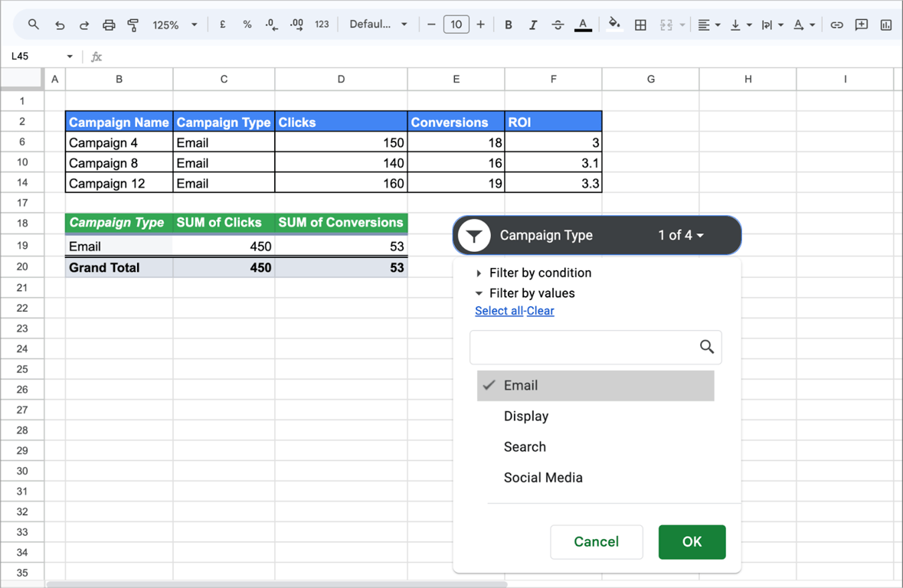
Task: Open the 123 more formats menu
Action: coord(322,24)
